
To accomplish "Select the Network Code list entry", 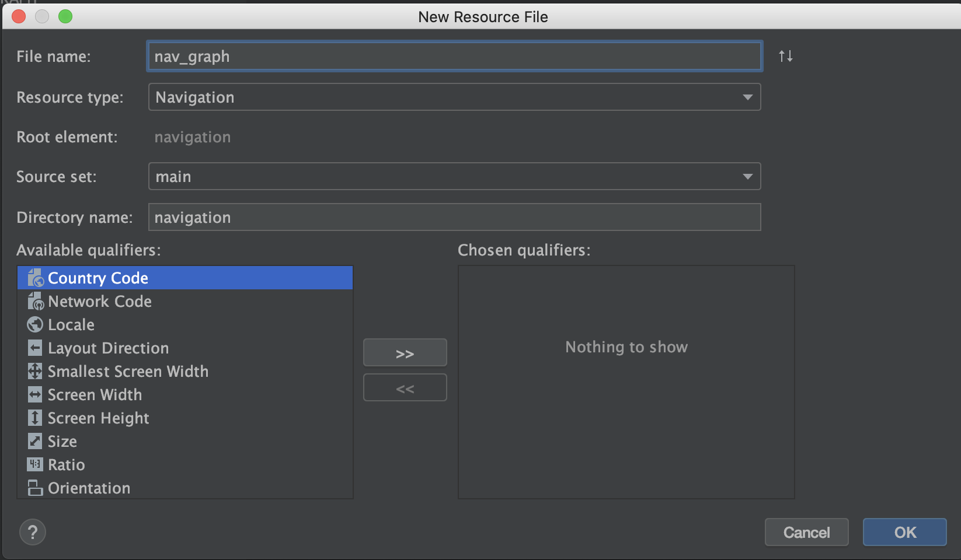I will pyautogui.click(x=185, y=301).
